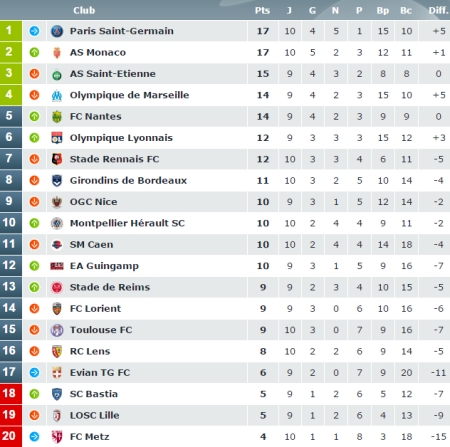The width and height of the screenshot is (450, 447).
Task: Open the Montpellier Hérault SC team link
Action: coord(127,223)
